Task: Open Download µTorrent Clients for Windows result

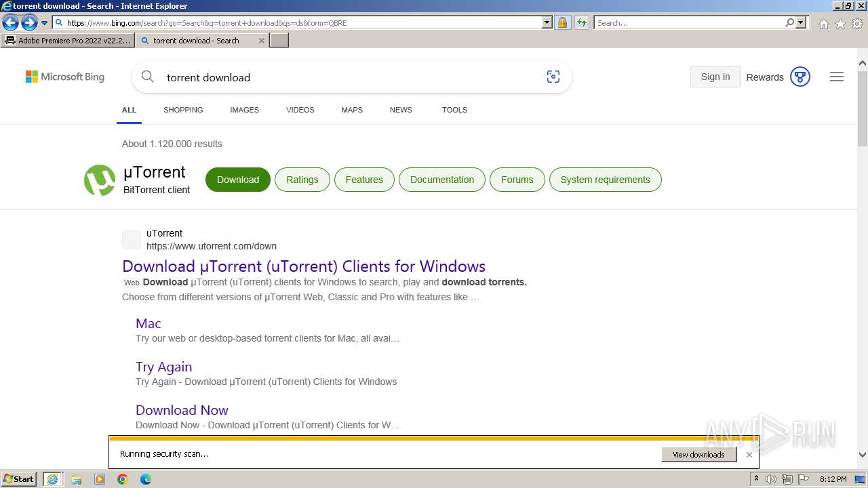Action: (304, 266)
